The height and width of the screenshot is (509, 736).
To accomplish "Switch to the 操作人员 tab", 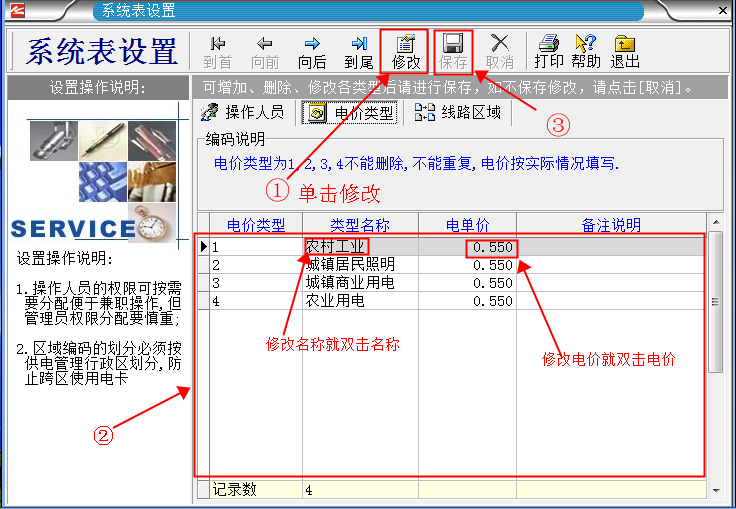I will [x=242, y=113].
